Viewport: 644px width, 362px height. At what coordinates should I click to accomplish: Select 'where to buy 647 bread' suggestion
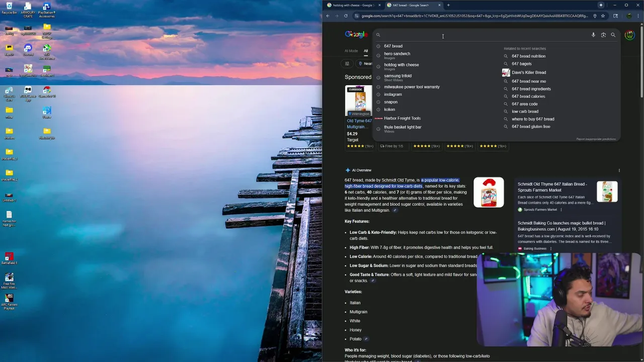[x=533, y=119]
